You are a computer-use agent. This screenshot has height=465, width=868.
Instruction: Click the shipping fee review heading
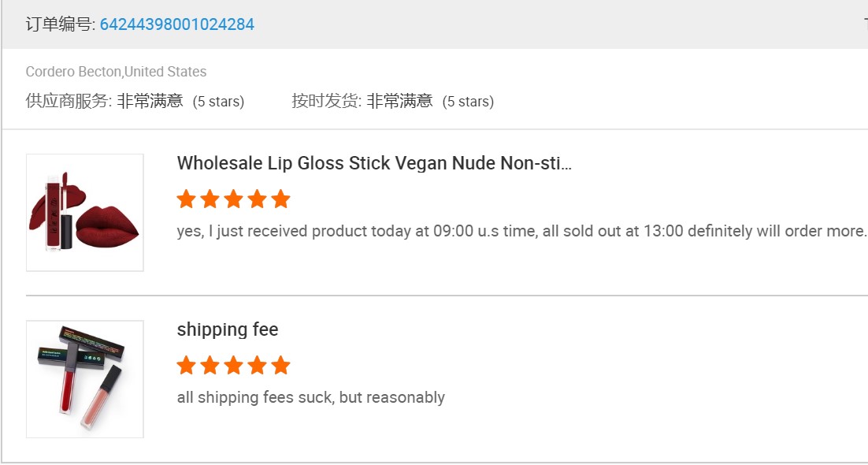tap(227, 329)
